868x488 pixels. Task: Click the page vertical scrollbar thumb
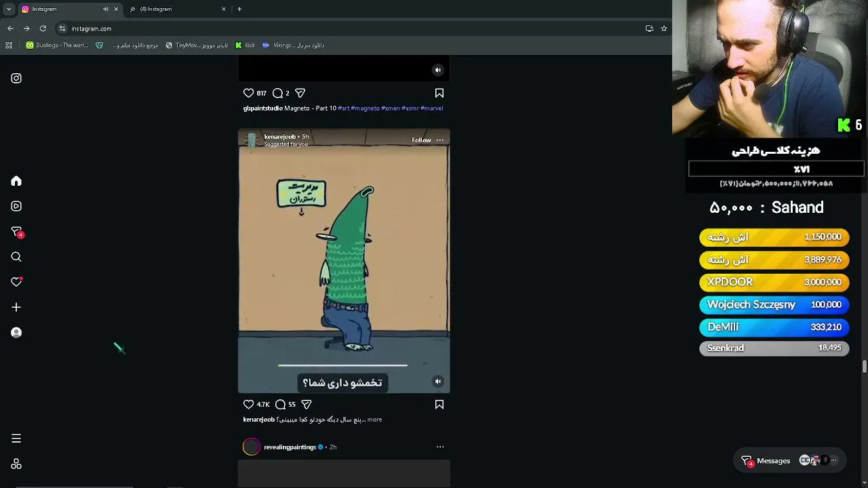click(865, 367)
